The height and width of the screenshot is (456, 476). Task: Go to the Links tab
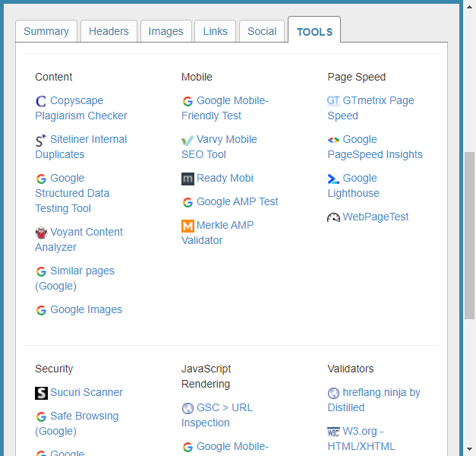coord(216,31)
